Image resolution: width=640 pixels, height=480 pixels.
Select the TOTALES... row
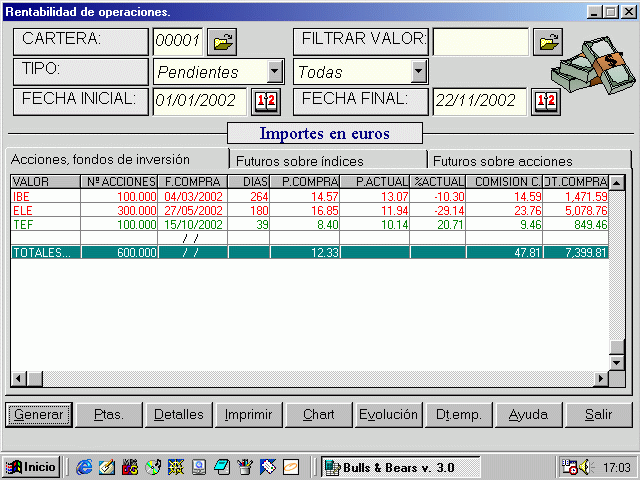310,252
